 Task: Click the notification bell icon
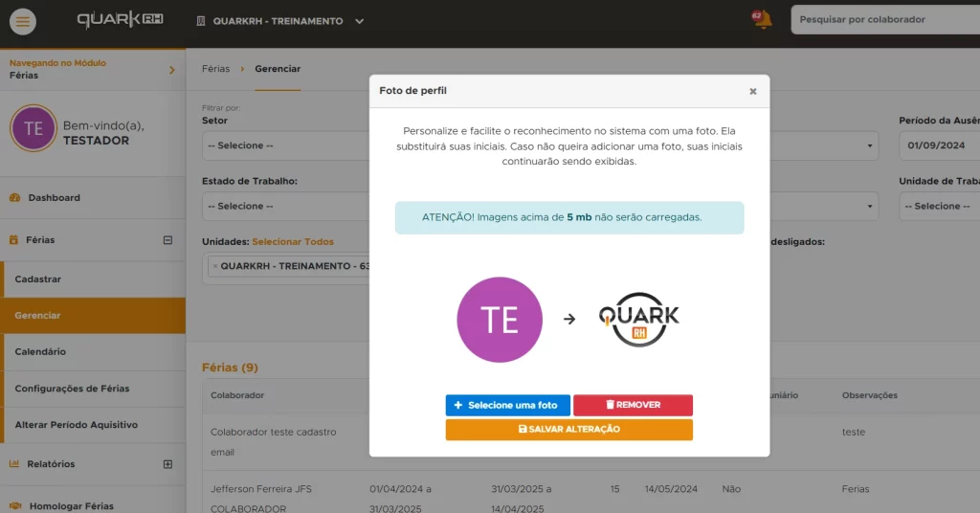point(762,20)
